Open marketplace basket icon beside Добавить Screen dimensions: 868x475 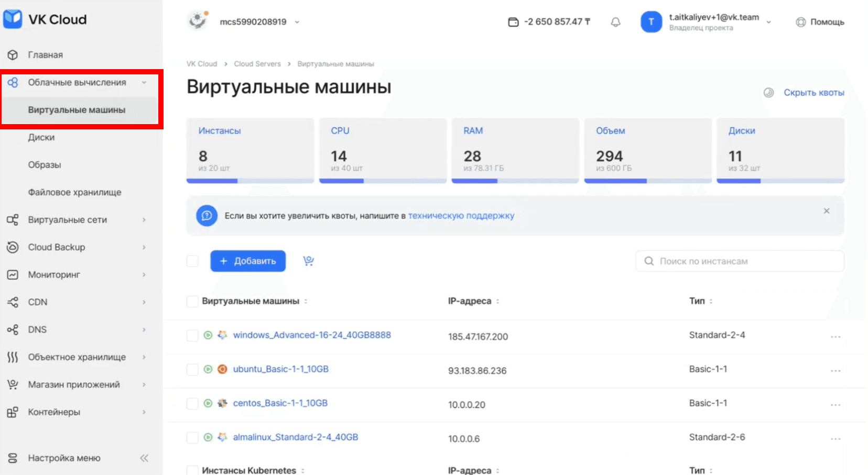(x=308, y=261)
